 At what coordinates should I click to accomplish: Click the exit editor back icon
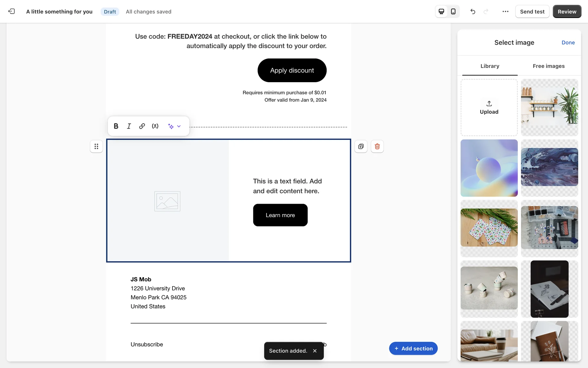coord(11,11)
